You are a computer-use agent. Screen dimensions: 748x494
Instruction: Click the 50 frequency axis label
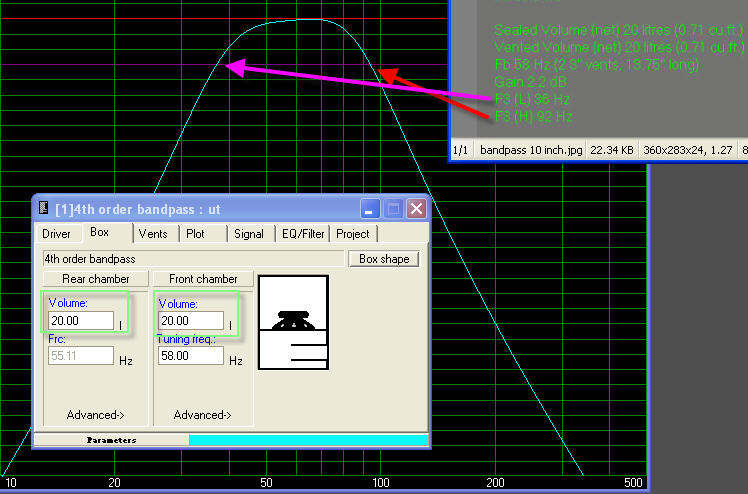coord(266,483)
